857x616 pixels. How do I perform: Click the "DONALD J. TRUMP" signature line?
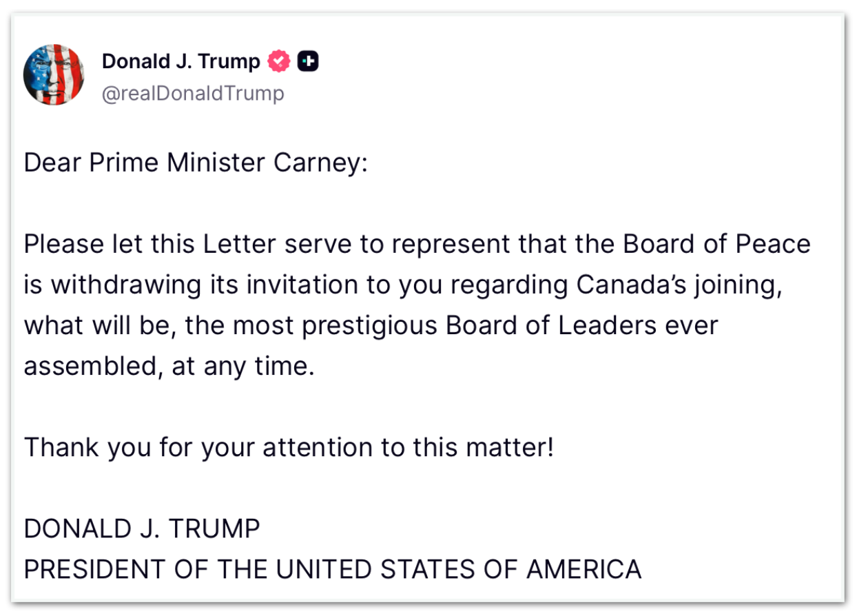click(x=142, y=528)
